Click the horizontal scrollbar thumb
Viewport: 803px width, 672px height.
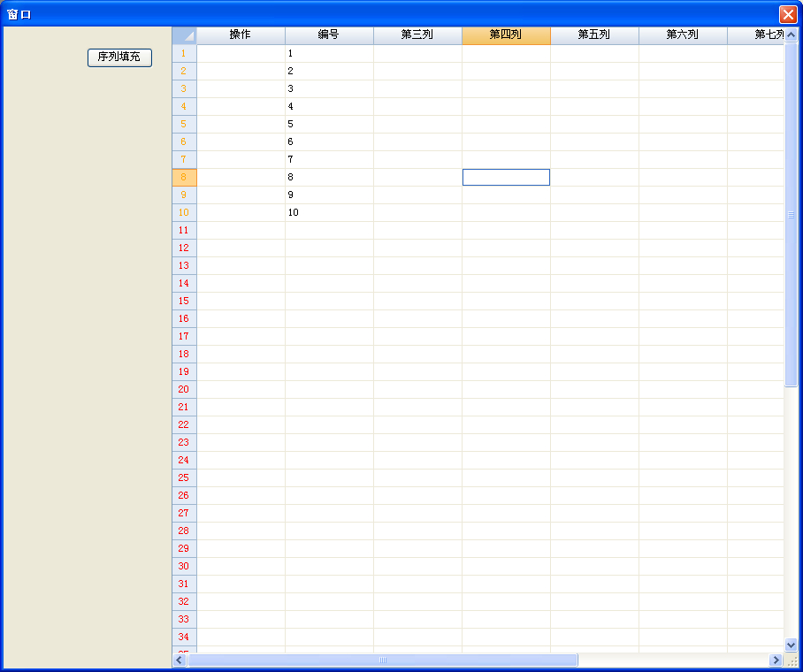coord(383,660)
